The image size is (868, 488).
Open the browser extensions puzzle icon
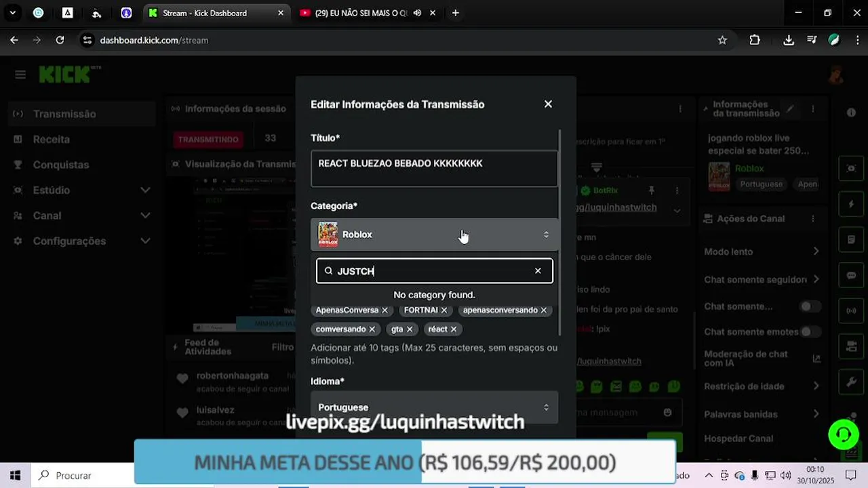755,40
